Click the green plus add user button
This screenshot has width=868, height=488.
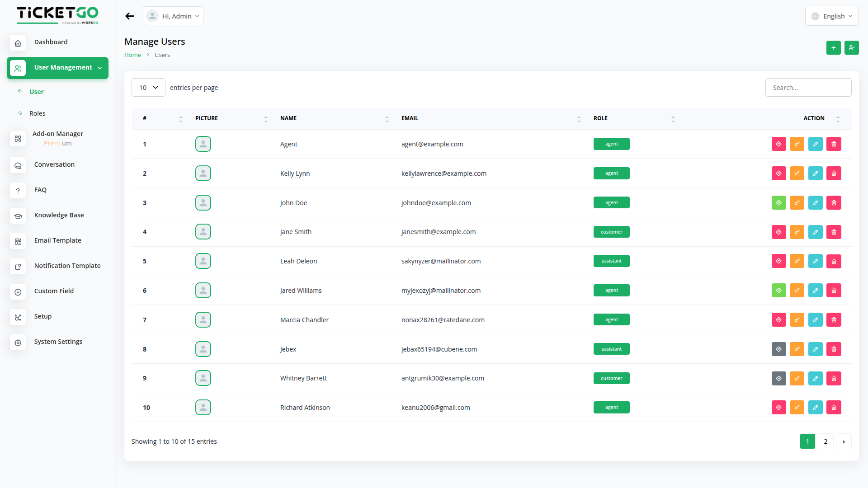(x=833, y=48)
